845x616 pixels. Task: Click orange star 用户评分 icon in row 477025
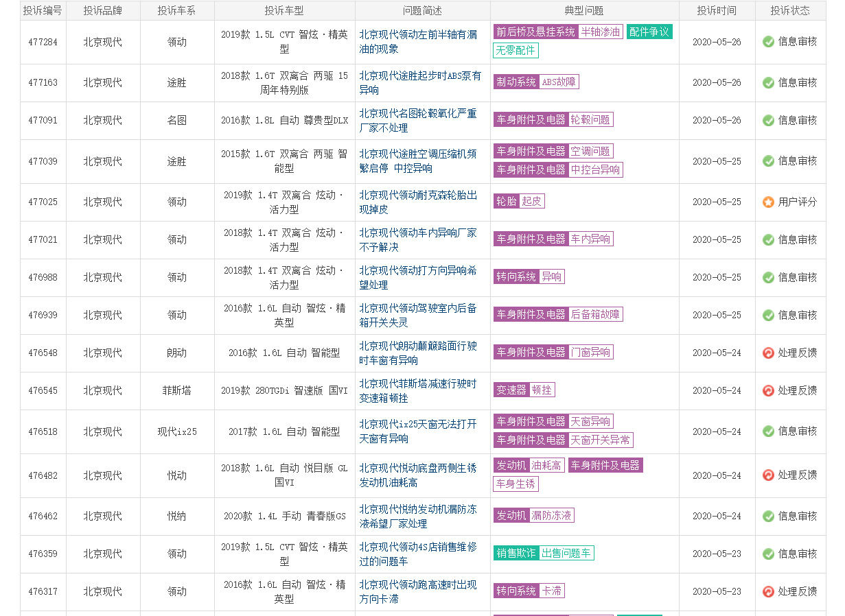(x=769, y=202)
